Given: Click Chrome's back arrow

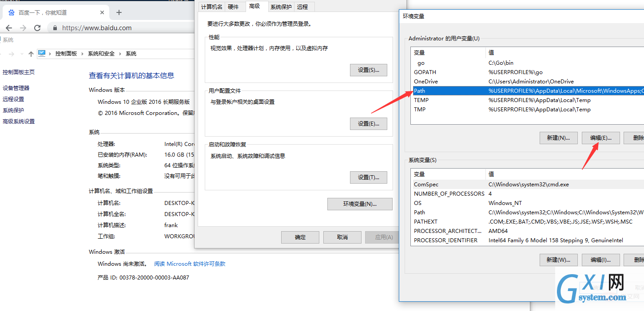Looking at the screenshot, I should coord(9,28).
